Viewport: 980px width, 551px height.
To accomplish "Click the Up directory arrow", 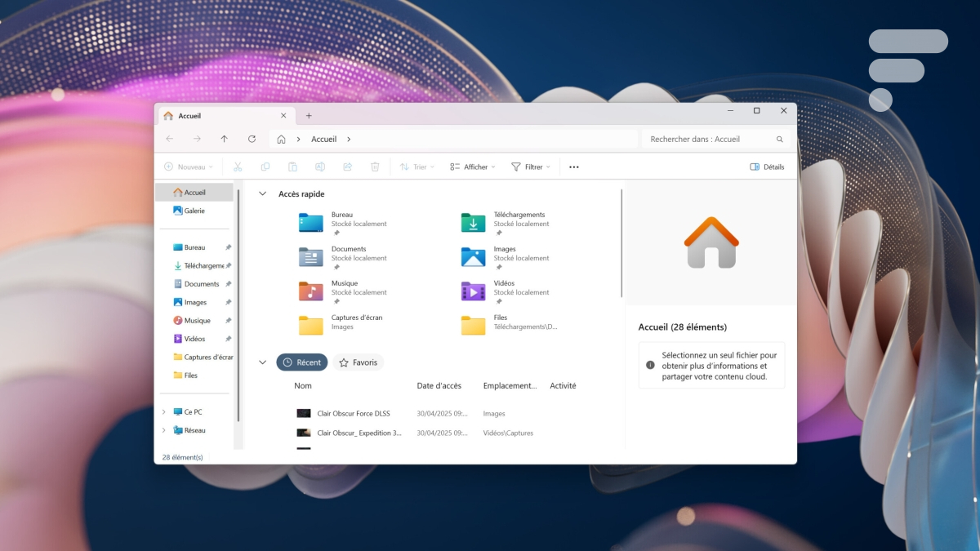I will (225, 140).
